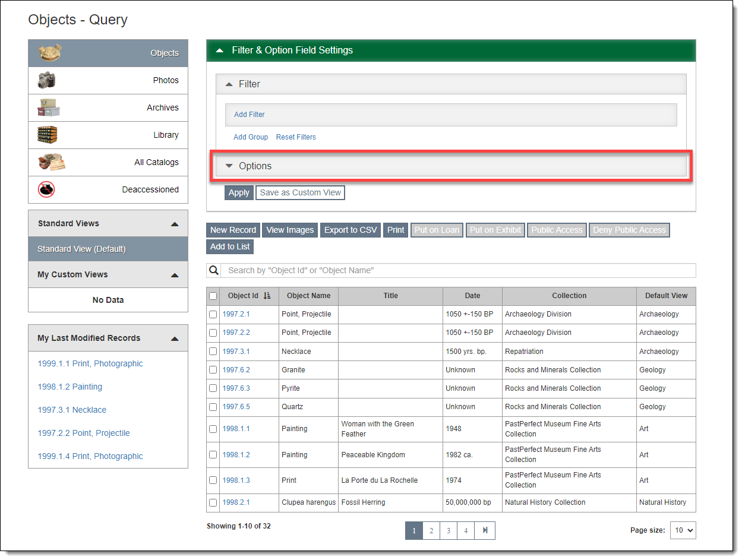Click the Object Id sort icon
This screenshot has width=742, height=560.
pos(267,296)
